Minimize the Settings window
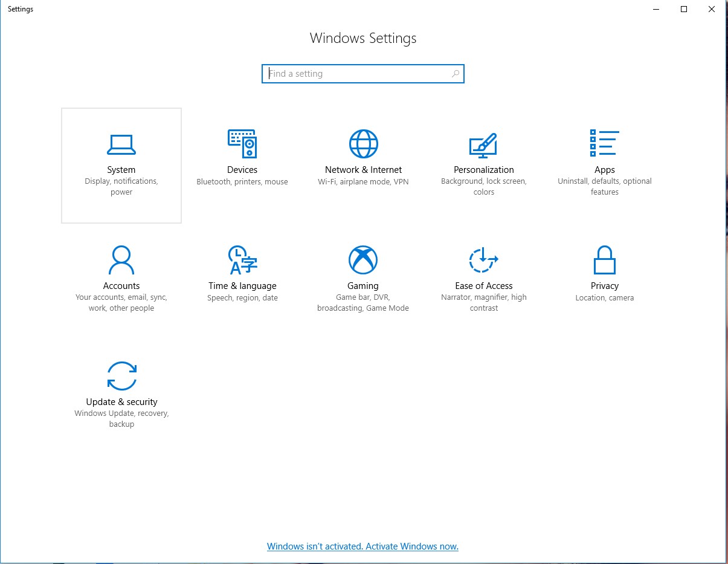The height and width of the screenshot is (564, 728). point(656,9)
